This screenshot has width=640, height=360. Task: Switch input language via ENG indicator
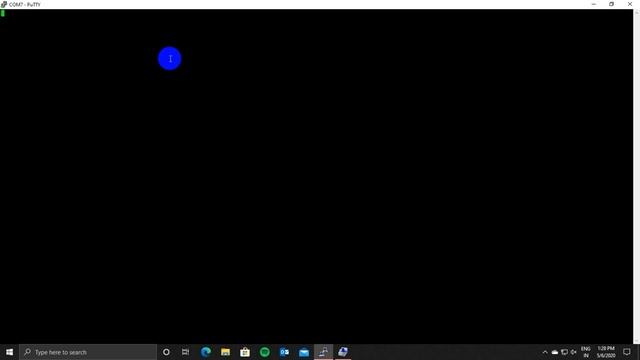[x=586, y=352]
